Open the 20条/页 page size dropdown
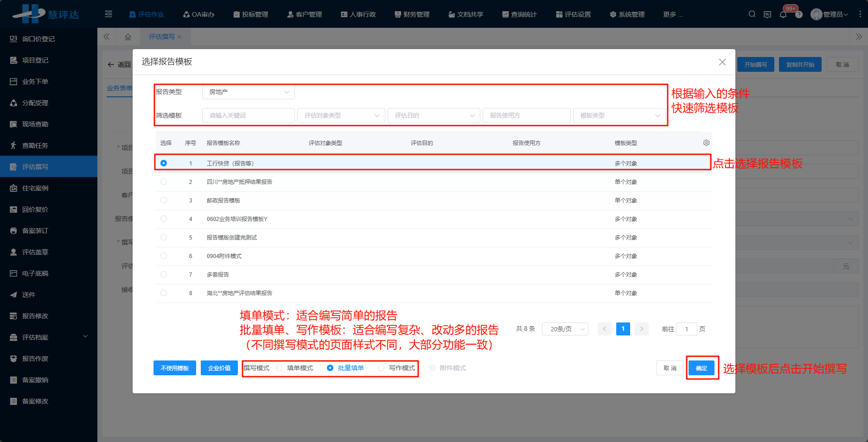The image size is (868, 442). point(565,329)
